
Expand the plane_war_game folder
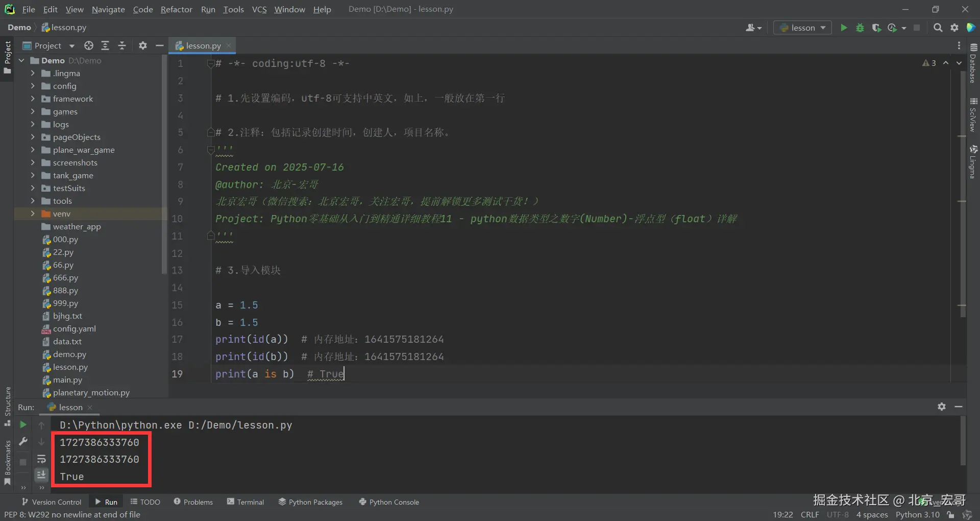[33, 150]
